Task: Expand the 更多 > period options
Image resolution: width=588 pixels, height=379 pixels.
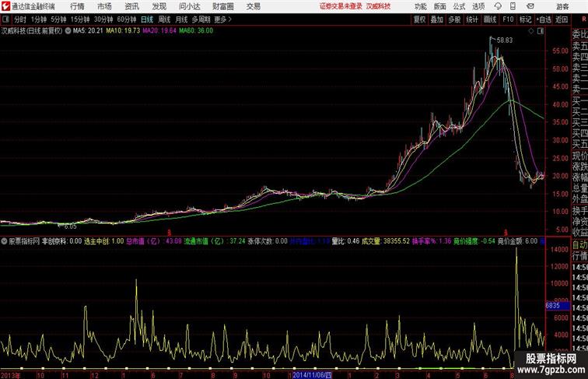Action: [x=222, y=19]
